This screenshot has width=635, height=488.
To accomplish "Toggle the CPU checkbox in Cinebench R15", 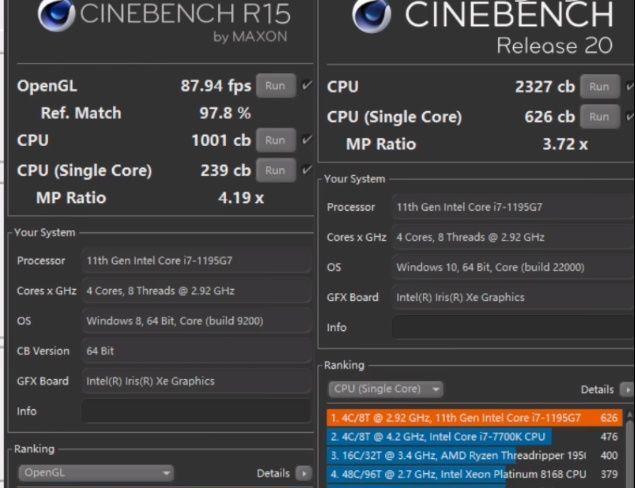I will click(x=307, y=140).
